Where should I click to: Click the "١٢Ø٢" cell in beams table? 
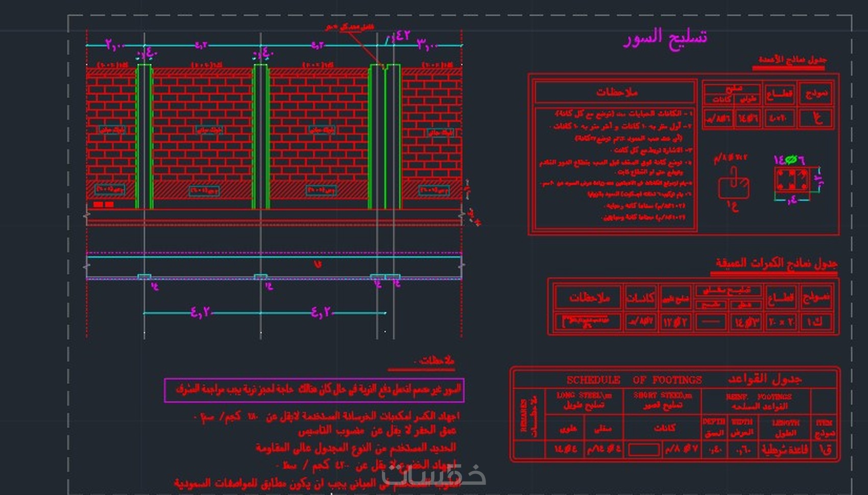pyautogui.click(x=675, y=323)
